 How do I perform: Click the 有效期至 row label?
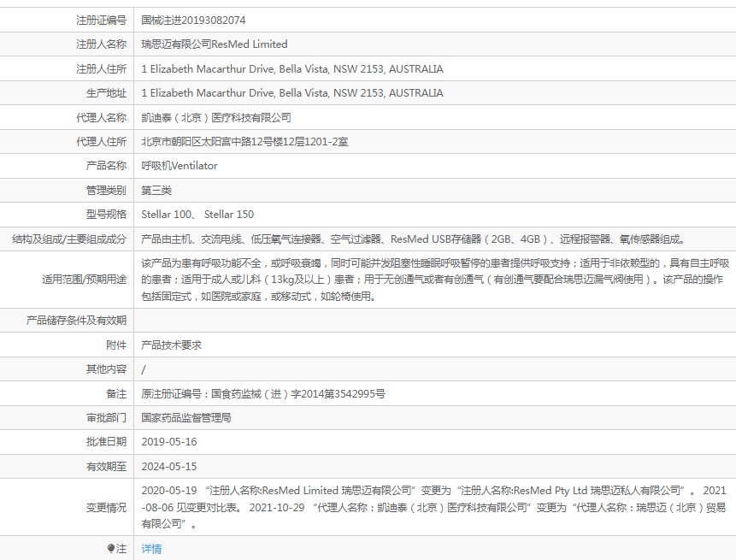point(107,467)
